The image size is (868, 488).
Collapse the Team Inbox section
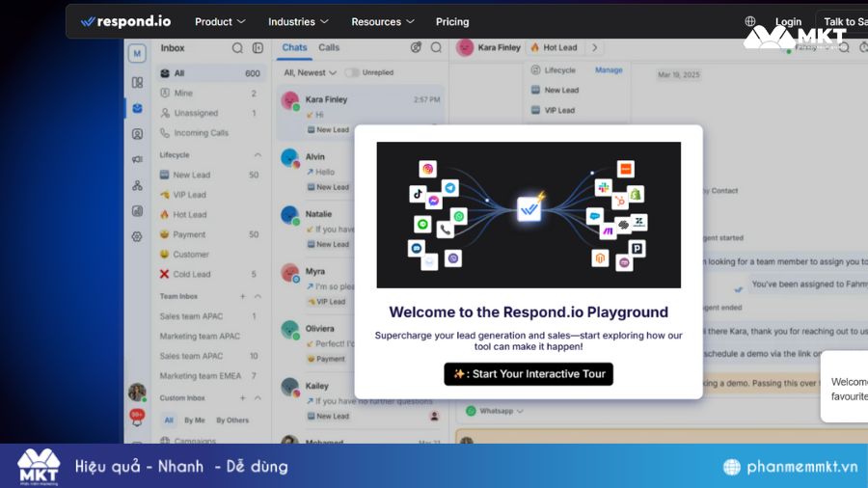coord(258,297)
